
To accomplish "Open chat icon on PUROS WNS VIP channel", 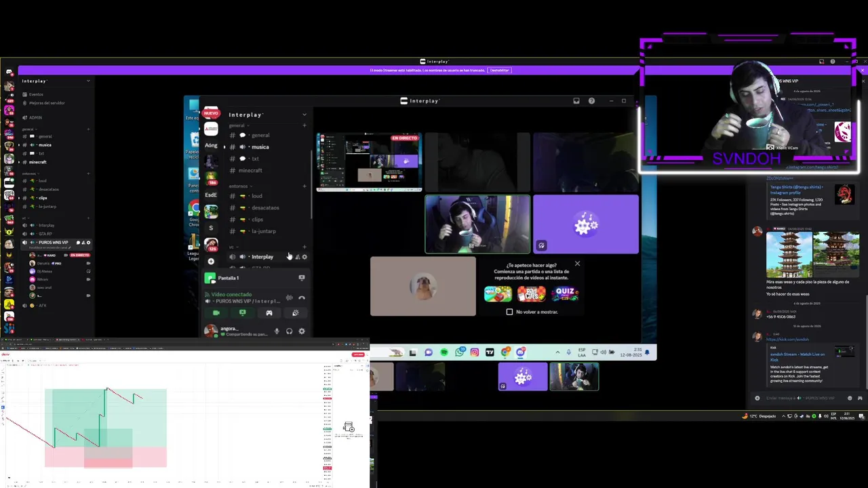I will pos(78,243).
